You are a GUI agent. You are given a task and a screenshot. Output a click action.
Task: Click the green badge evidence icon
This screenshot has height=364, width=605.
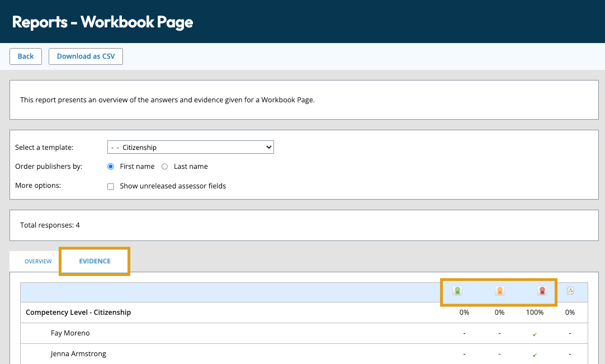click(x=457, y=291)
